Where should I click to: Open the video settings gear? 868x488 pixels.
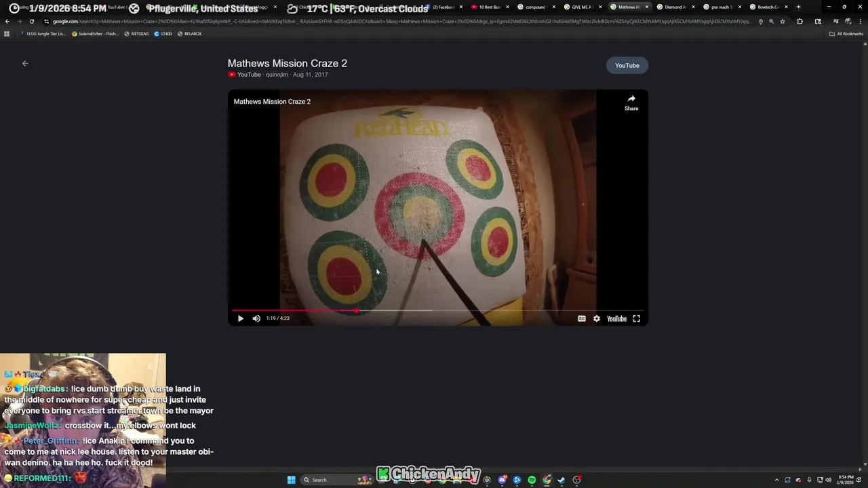[x=597, y=319]
